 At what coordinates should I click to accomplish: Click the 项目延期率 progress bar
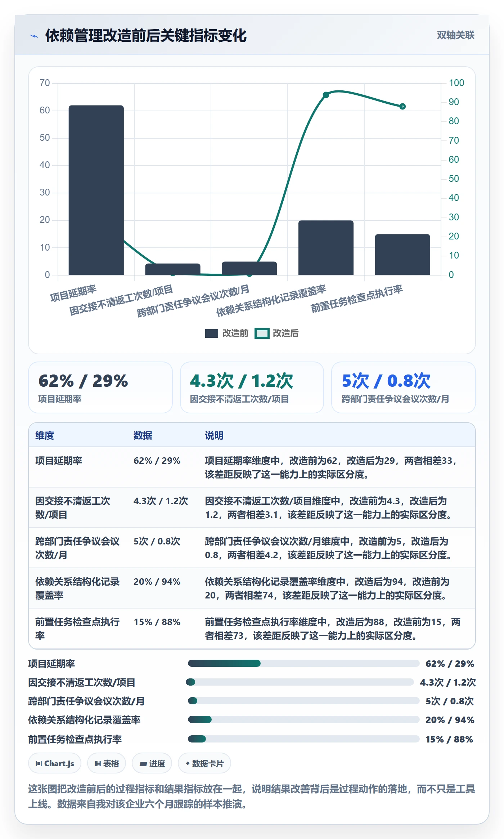point(304,663)
